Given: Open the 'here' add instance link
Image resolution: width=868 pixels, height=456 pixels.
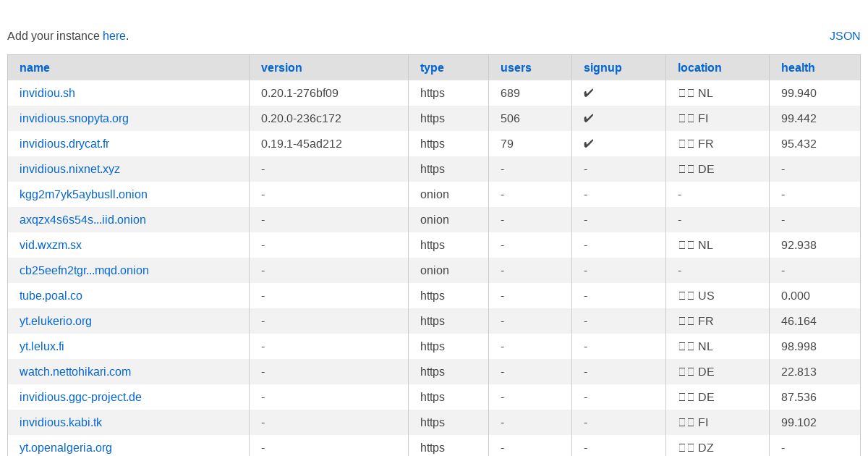Looking at the screenshot, I should coord(114,35).
